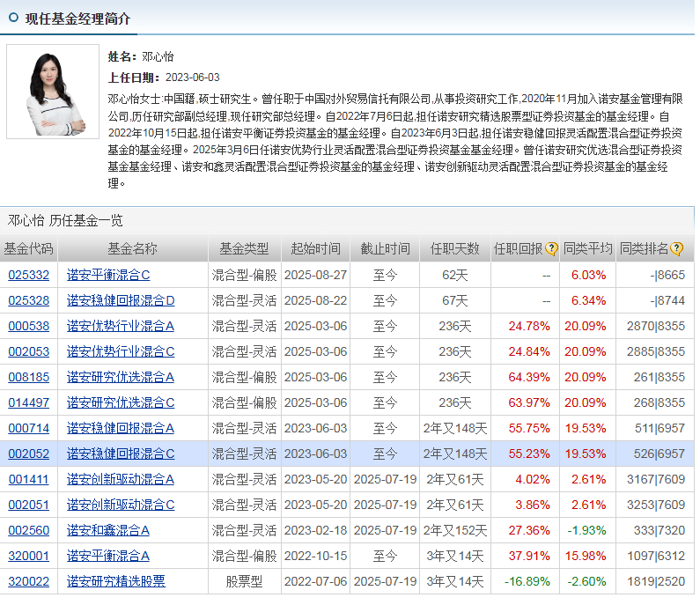700x605 pixels.
Task: Open the 诺安优势行业混合A fund link
Action: pyautogui.click(x=121, y=326)
